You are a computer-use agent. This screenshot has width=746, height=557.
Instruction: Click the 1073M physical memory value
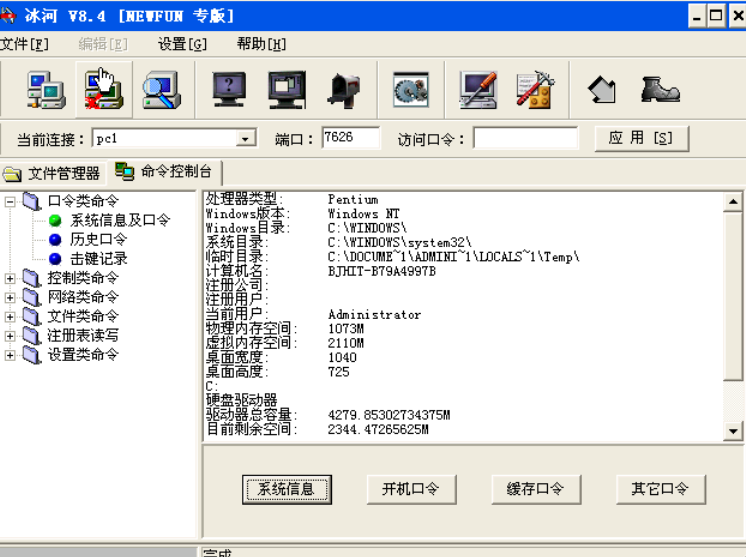pyautogui.click(x=346, y=329)
